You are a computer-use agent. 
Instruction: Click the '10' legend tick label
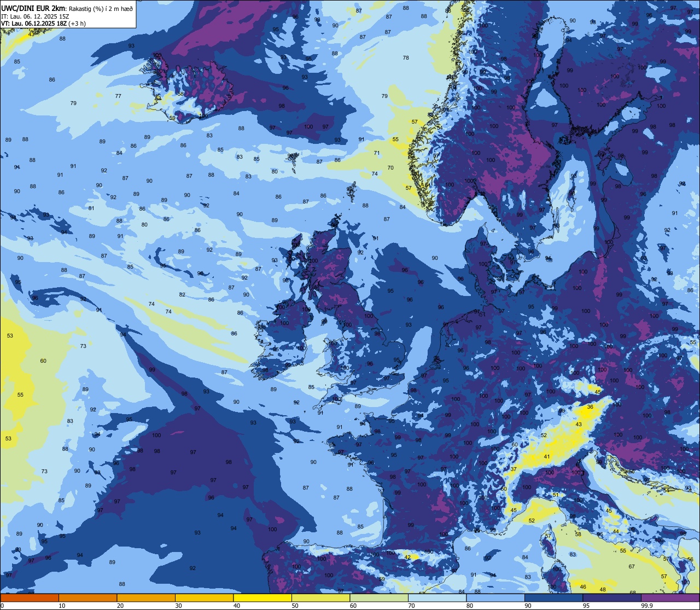click(62, 606)
